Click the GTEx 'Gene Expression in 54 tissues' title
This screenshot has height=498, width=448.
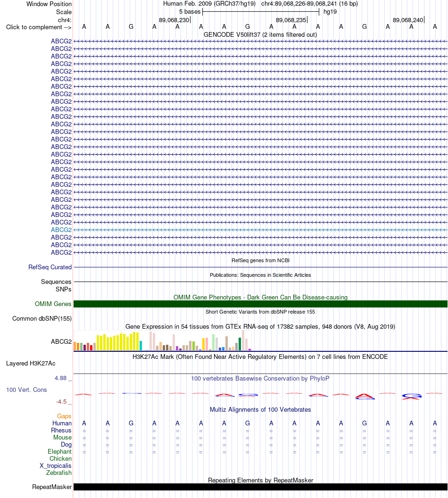point(260,326)
